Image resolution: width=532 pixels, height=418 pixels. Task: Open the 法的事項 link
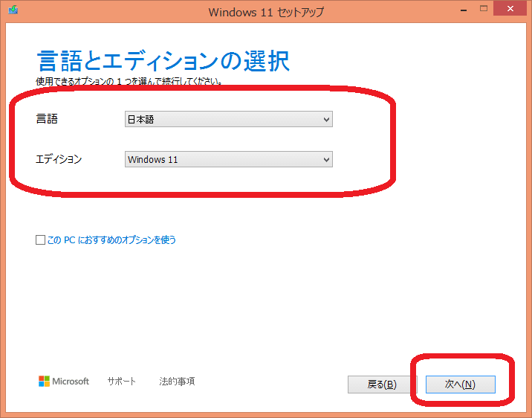tap(177, 382)
